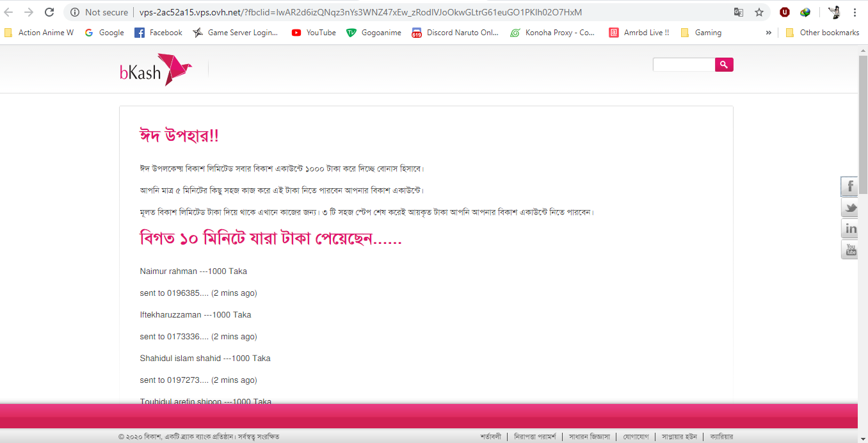Click the bKash site search field
The height and width of the screenshot is (443, 868).
click(x=684, y=65)
